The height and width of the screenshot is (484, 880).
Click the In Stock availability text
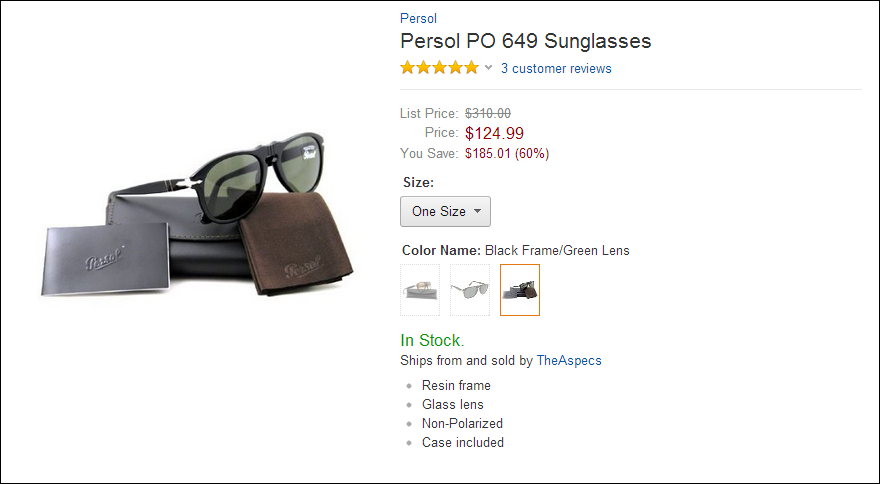(x=432, y=341)
